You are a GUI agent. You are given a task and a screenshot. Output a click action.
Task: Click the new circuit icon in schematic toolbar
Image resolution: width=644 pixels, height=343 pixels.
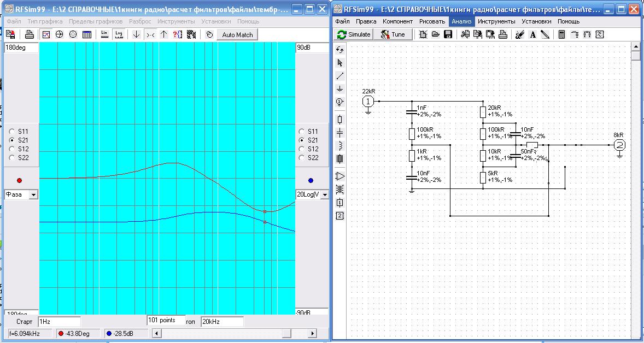[x=423, y=34]
